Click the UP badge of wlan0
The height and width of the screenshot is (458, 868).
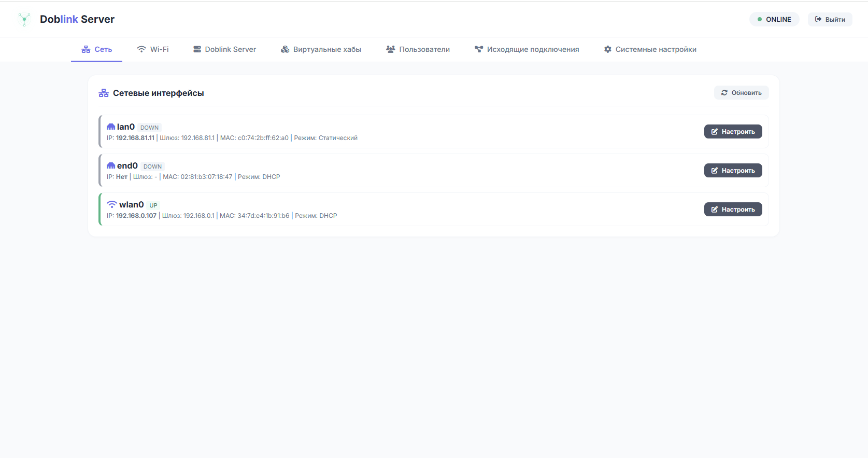point(153,205)
